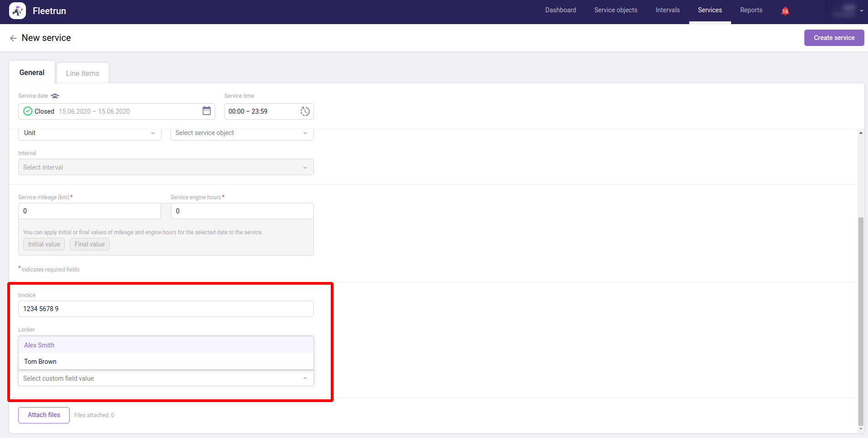Open the notifications bell icon

[x=785, y=11]
